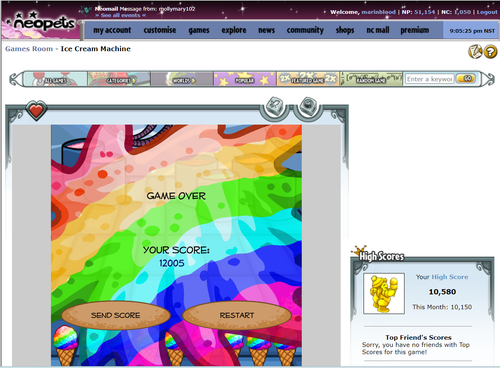Select the All Games tab
The width and height of the screenshot is (500, 368).
click(x=56, y=79)
